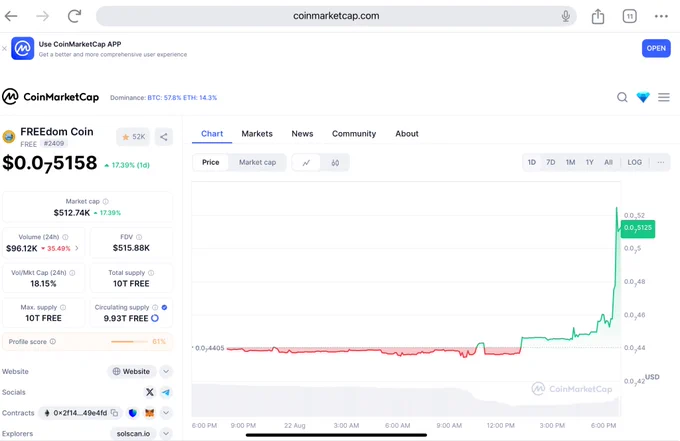Copy the contract address 0x2f14...49e4fd
Viewport: 680px width, 441px height.
pyautogui.click(x=114, y=413)
